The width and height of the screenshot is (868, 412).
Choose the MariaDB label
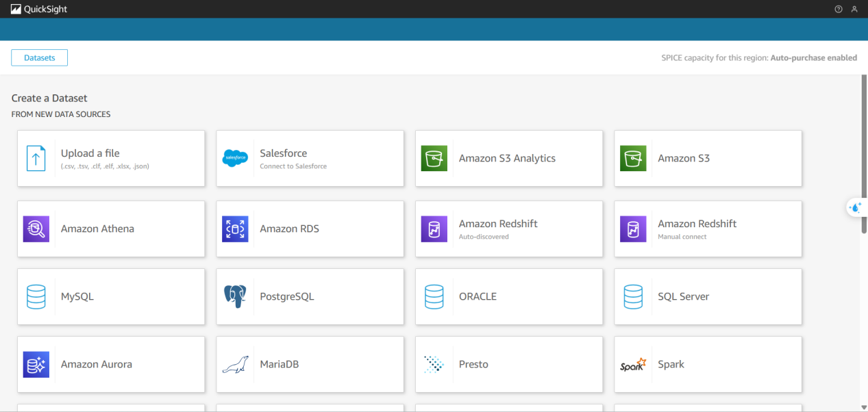(280, 364)
